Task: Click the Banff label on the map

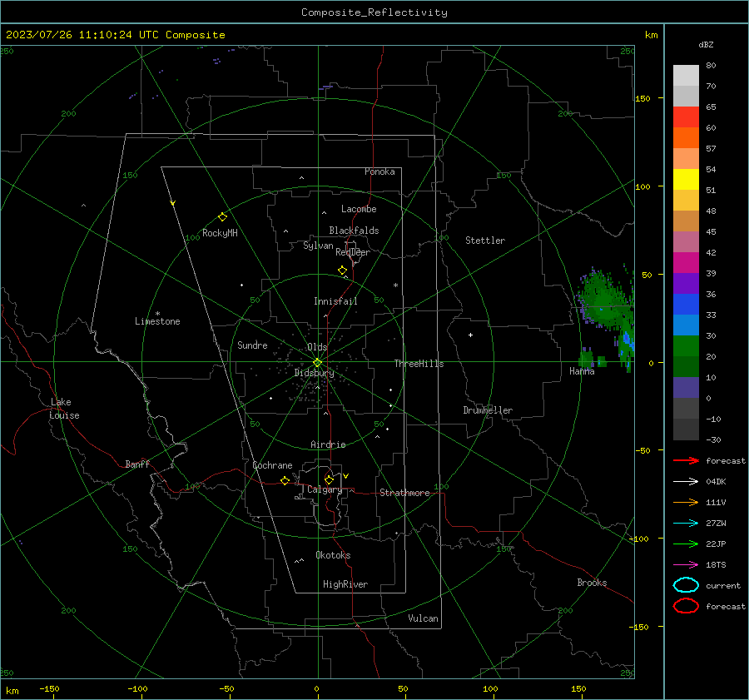Action: tap(137, 464)
